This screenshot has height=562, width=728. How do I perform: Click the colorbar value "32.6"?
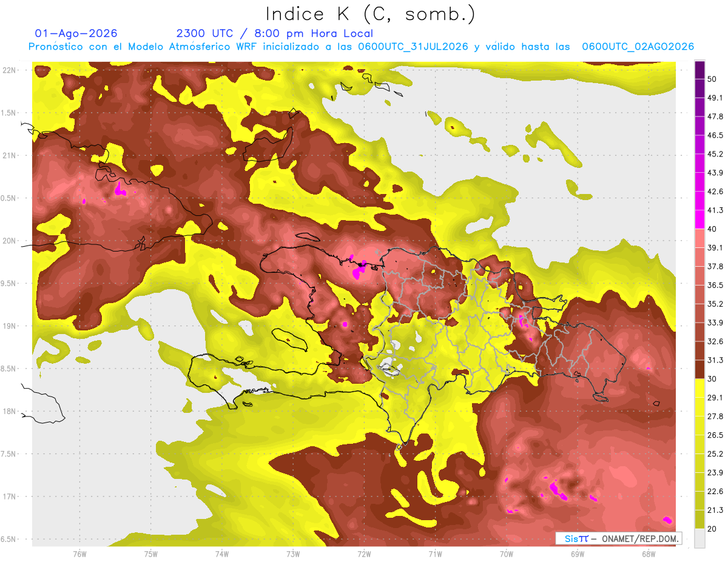[715, 341]
